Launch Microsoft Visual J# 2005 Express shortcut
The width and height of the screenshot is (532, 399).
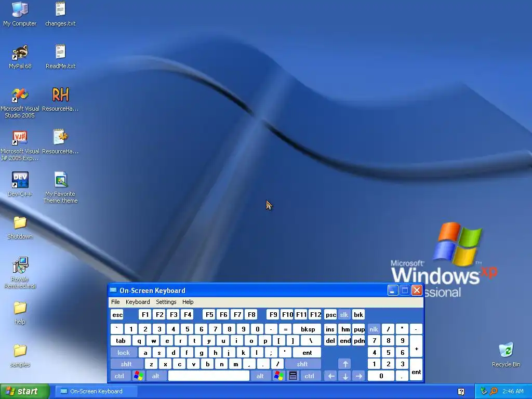[20, 145]
